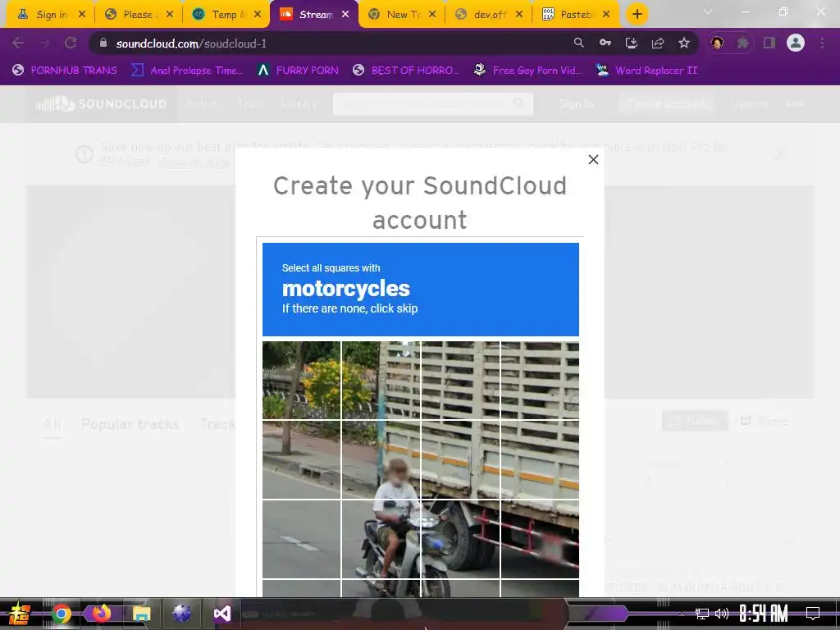The height and width of the screenshot is (630, 840).
Task: Open saved passwords key icon
Action: 605,43
